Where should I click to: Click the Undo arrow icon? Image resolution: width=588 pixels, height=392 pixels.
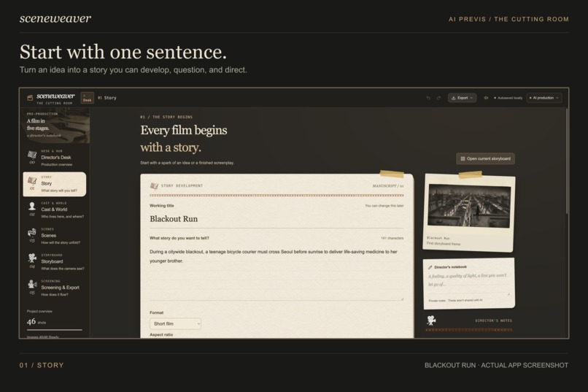[x=428, y=98]
